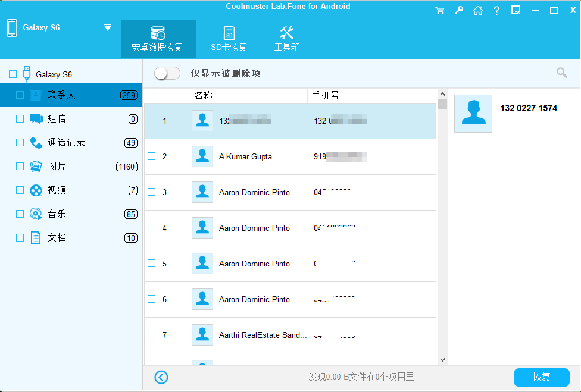581x392 pixels.
Task: Click the phone device icon beside Galaxy S6
Action: [x=12, y=28]
